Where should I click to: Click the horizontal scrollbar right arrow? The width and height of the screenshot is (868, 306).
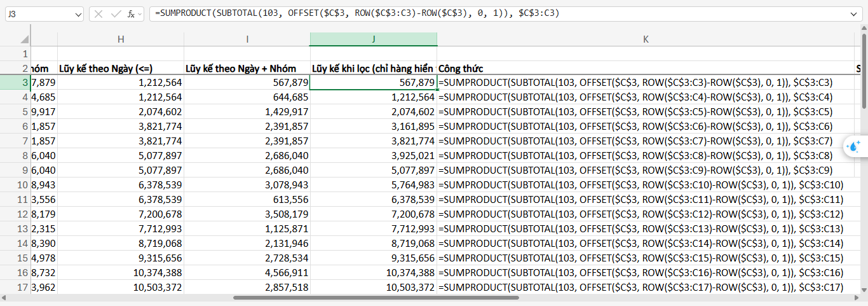point(855,298)
